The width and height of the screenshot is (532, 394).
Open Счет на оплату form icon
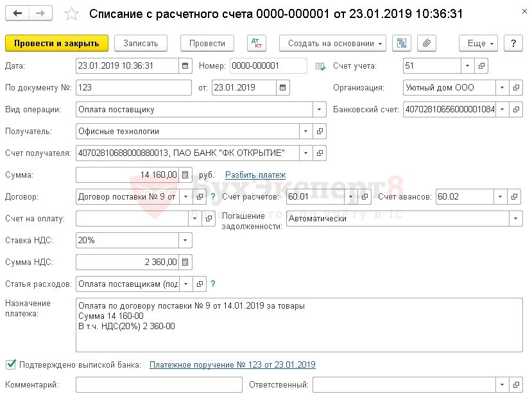[209, 219]
